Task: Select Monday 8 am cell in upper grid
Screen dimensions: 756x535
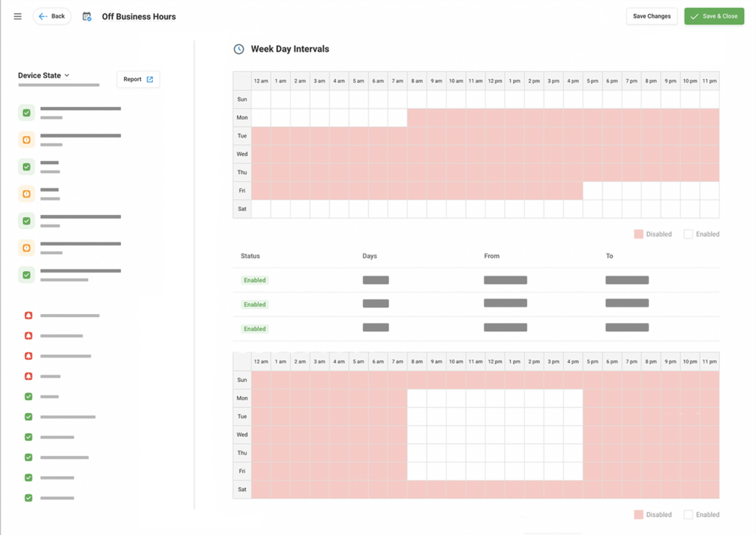Action: coord(417,117)
